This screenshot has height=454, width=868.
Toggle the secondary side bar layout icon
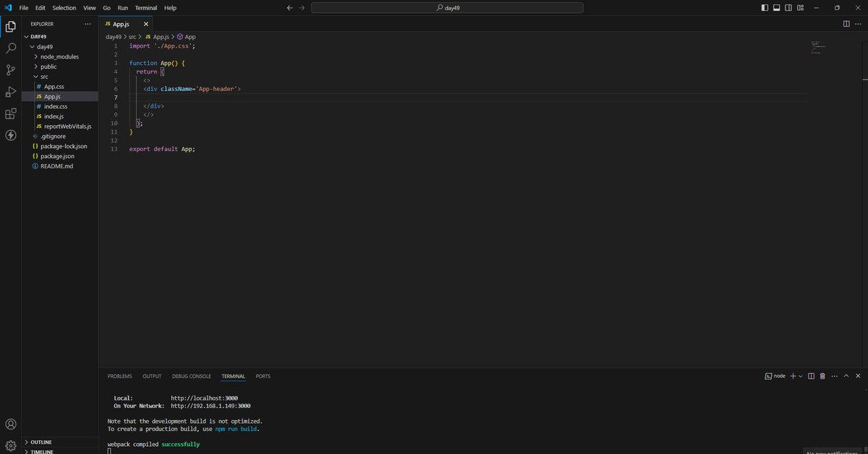788,8
